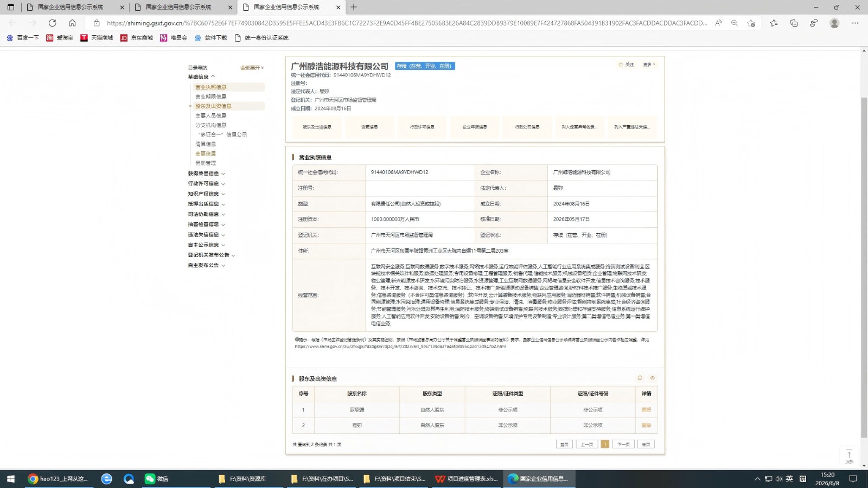868x488 pixels.
Task: Open the 天猫商城 bookmark
Action: click(97, 38)
